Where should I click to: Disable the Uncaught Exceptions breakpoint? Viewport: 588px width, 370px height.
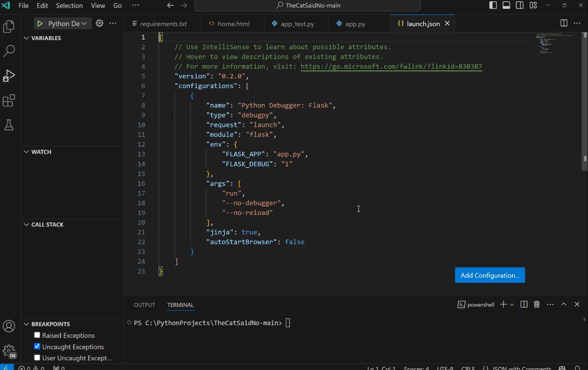(37, 347)
